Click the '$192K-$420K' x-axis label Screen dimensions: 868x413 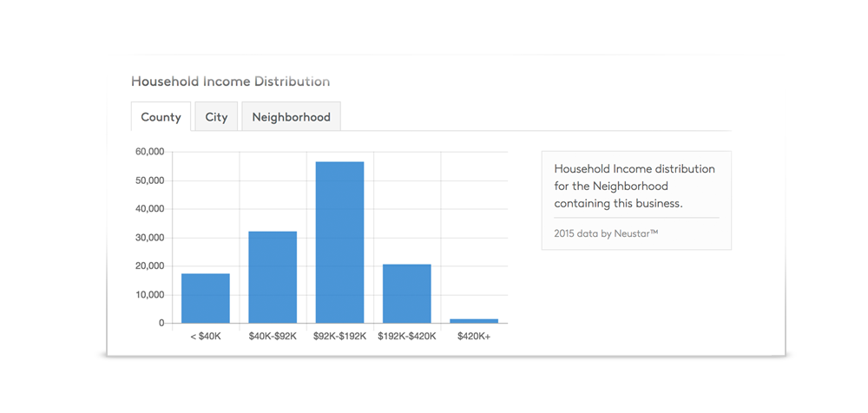[406, 336]
